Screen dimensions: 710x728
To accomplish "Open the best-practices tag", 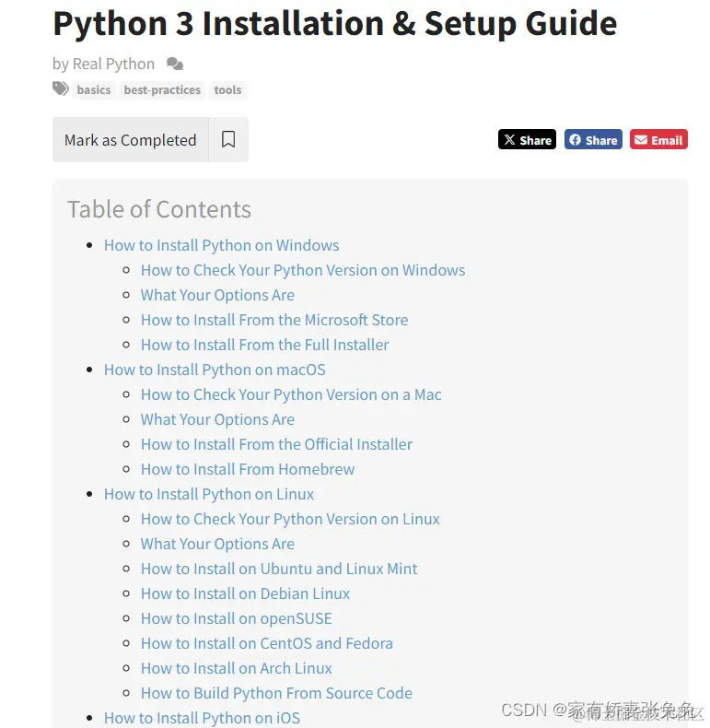I will tap(162, 89).
